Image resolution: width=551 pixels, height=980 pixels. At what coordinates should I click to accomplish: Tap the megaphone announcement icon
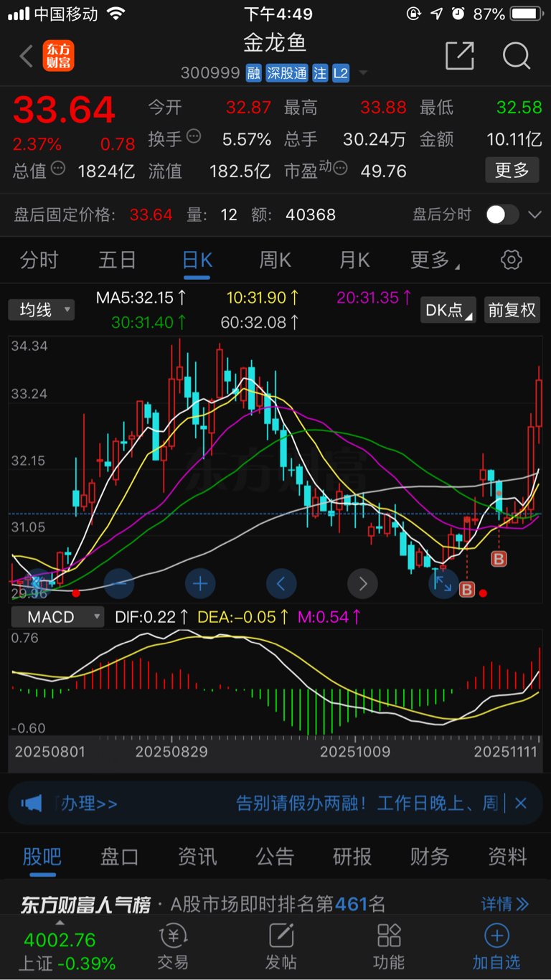point(32,804)
